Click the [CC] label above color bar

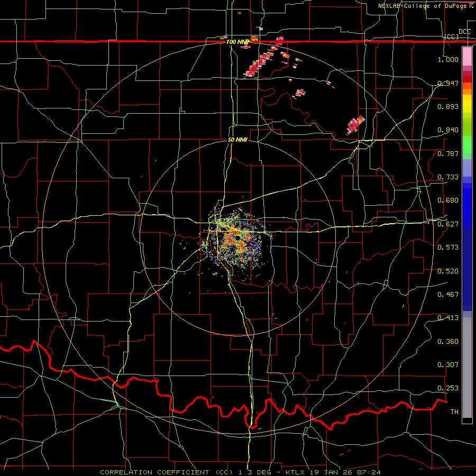pos(452,36)
